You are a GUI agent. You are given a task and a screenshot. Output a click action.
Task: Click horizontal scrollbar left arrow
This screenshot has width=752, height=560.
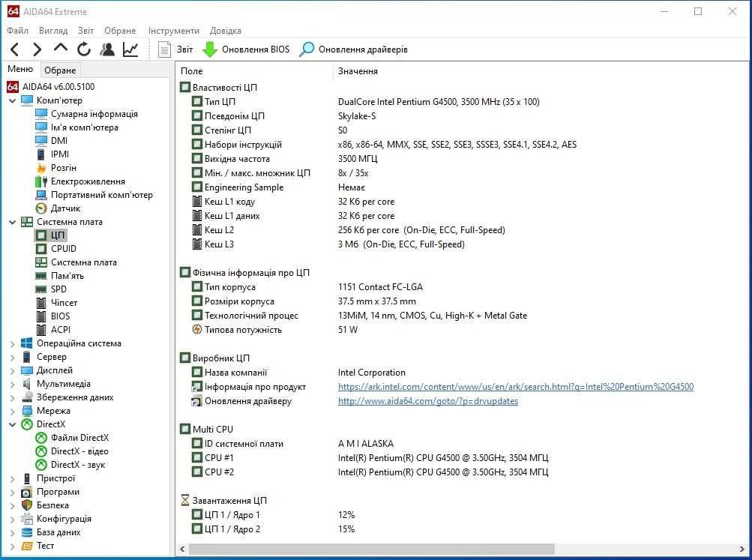point(182,549)
